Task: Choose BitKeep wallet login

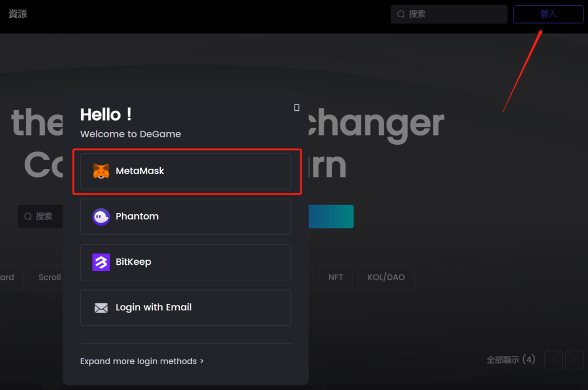Action: coord(185,262)
